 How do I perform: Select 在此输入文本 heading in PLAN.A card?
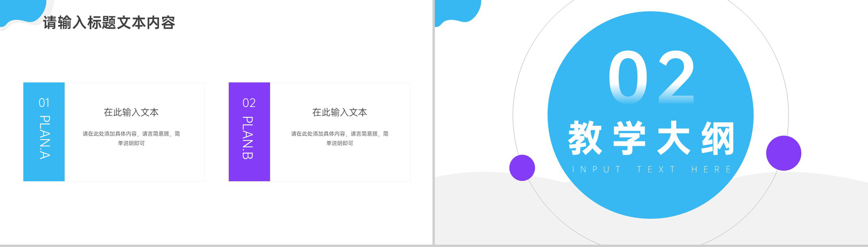click(x=131, y=112)
